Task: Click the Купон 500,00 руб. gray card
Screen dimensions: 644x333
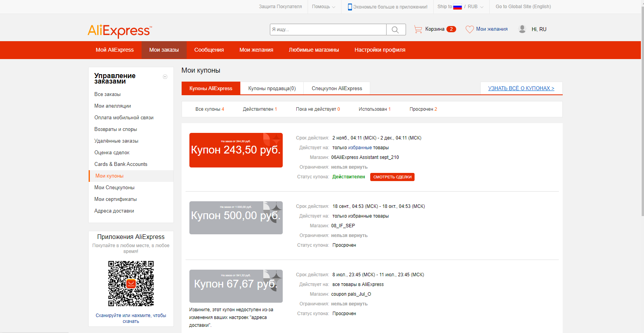Action: (x=236, y=218)
